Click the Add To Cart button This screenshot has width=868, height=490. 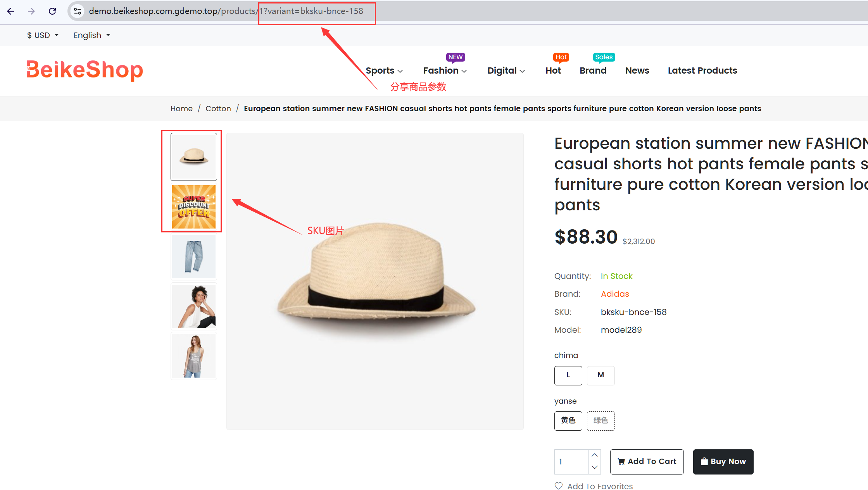(x=647, y=461)
